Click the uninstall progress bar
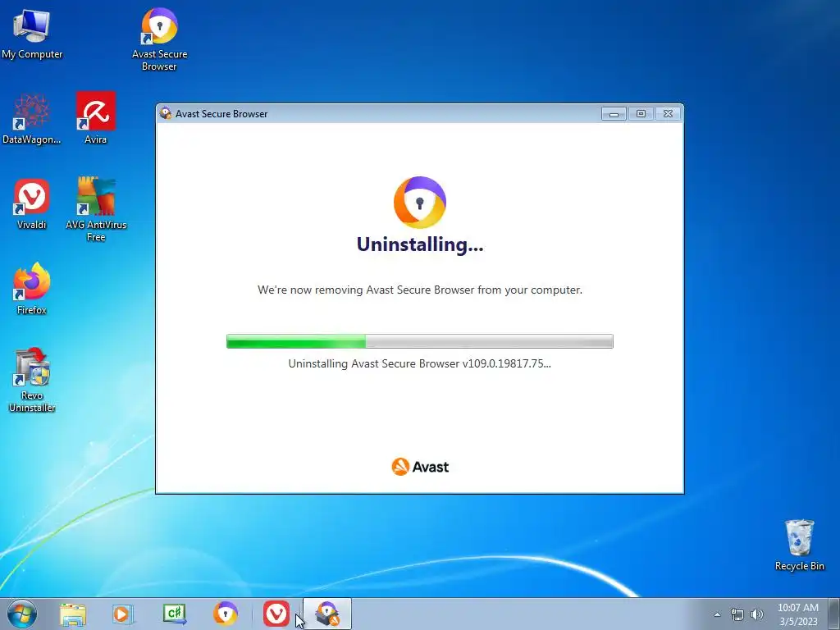 pos(420,341)
